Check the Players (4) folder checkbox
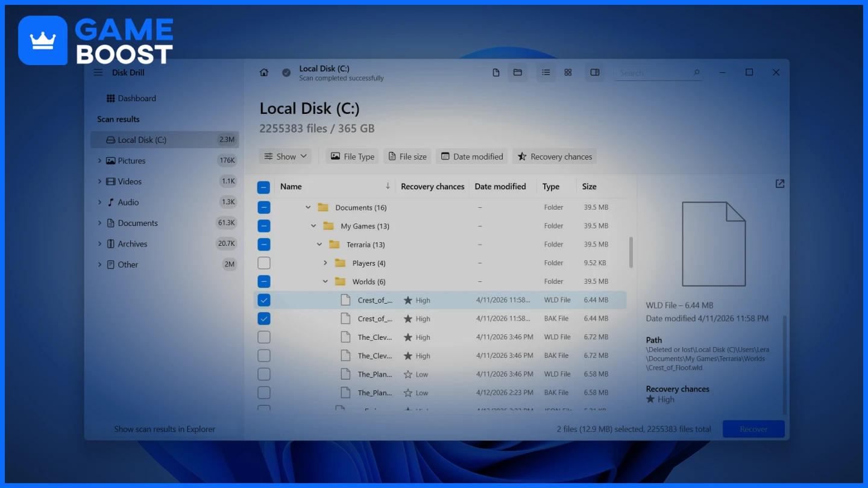The image size is (868, 488). (x=263, y=263)
